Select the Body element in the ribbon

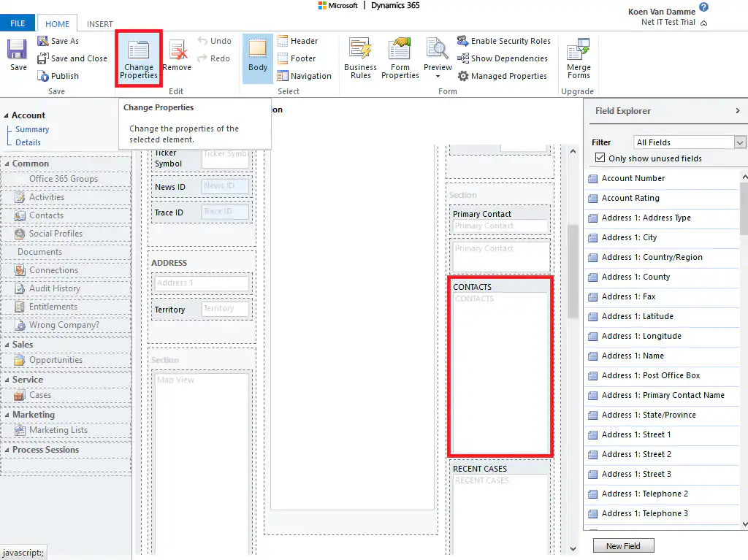point(256,58)
